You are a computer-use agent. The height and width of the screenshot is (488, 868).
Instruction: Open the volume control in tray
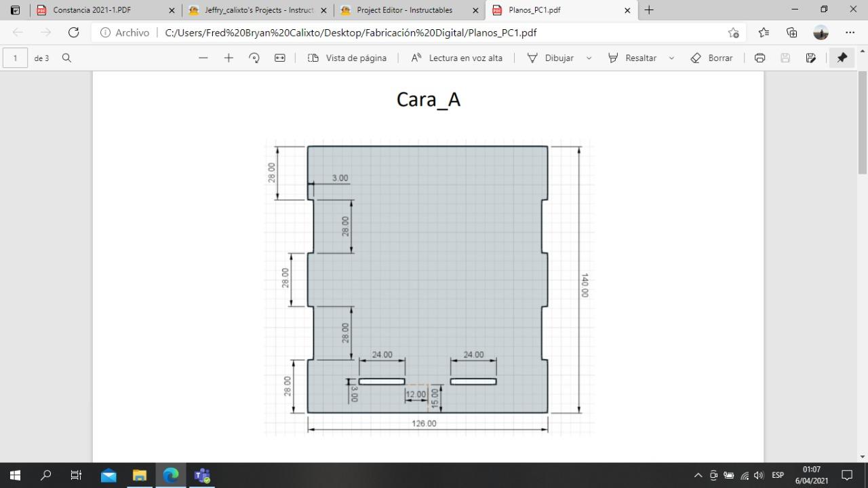point(759,475)
